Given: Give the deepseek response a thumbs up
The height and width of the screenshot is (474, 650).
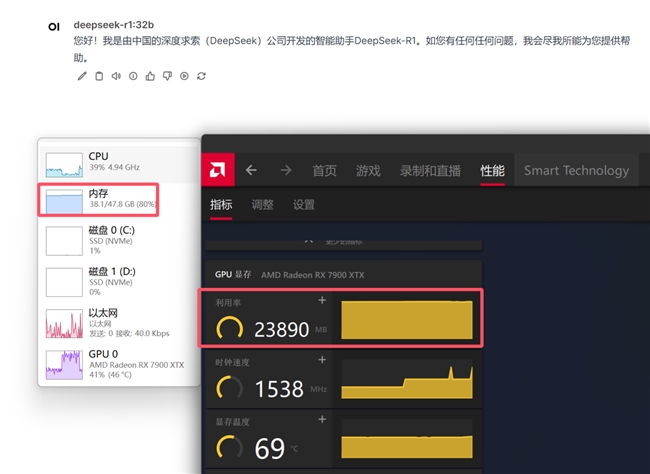Looking at the screenshot, I should click(150, 76).
